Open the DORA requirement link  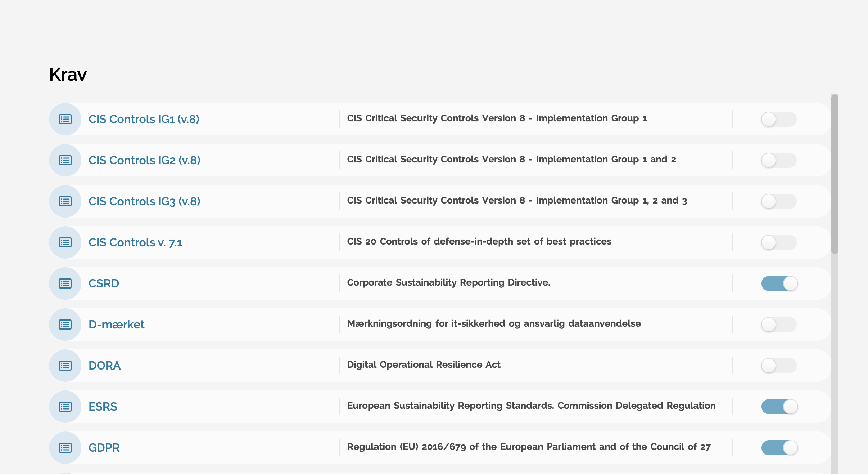pos(104,366)
